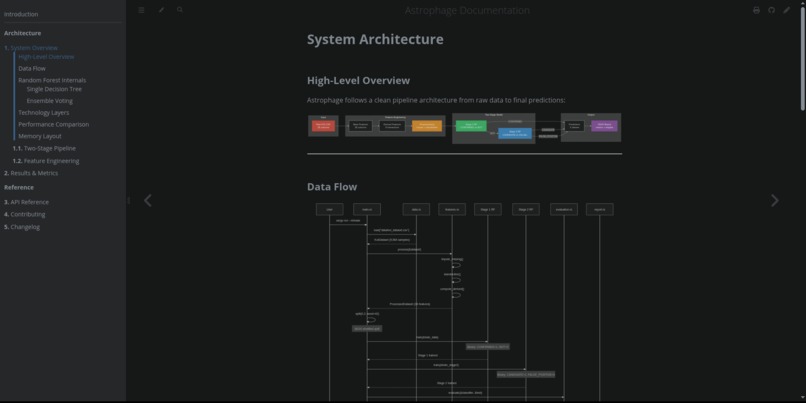Go to previous chapter arrow
This screenshot has width=806, height=403.
coord(148,200)
